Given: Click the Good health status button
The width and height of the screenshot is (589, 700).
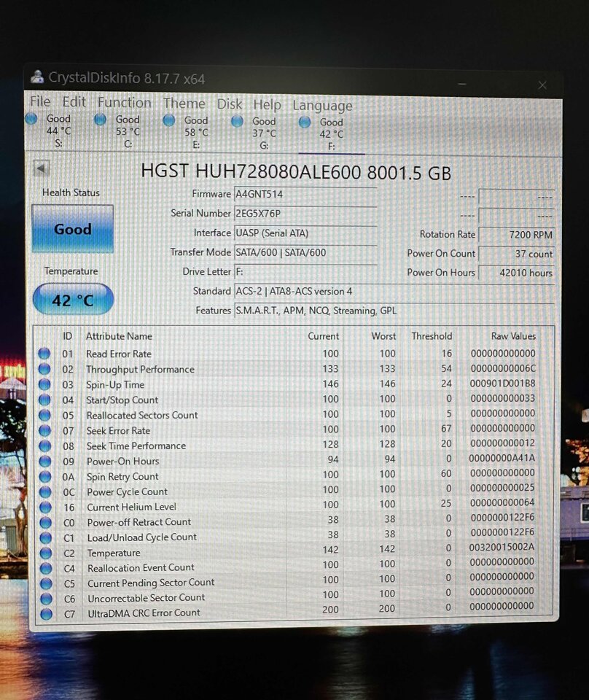Looking at the screenshot, I should 73,229.
